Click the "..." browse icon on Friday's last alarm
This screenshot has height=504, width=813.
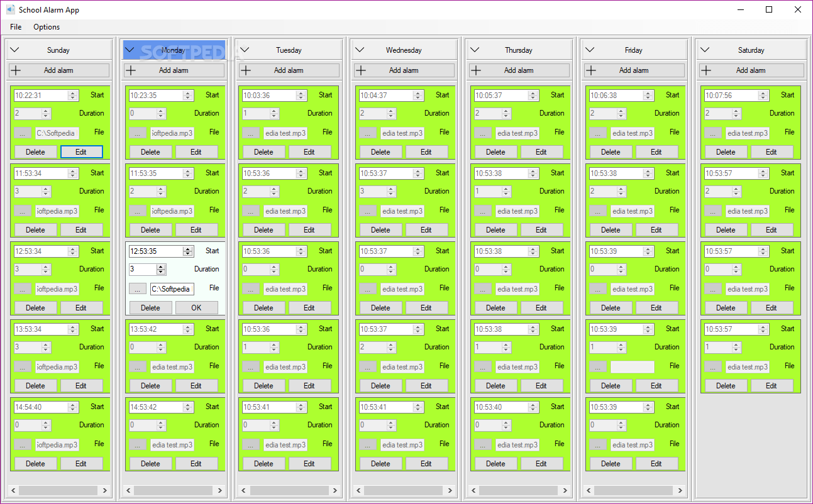pyautogui.click(x=597, y=444)
